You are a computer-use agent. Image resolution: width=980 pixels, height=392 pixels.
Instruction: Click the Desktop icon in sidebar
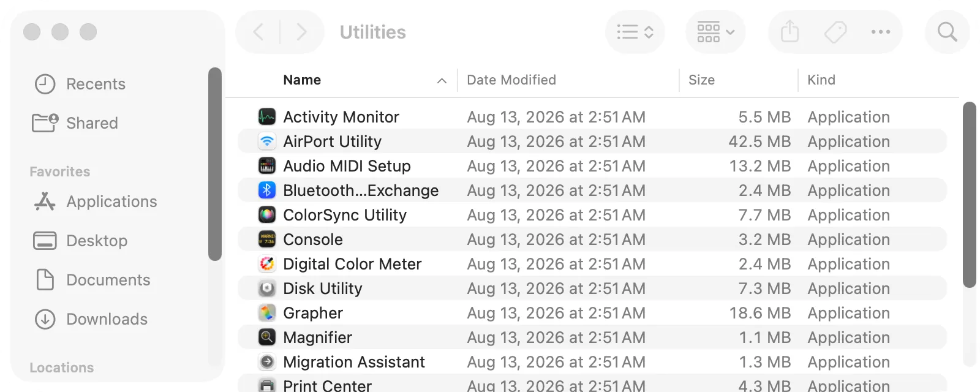[x=45, y=241]
